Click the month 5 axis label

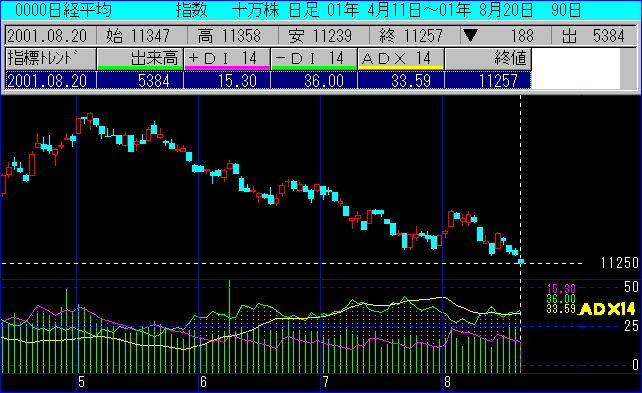coord(81,382)
